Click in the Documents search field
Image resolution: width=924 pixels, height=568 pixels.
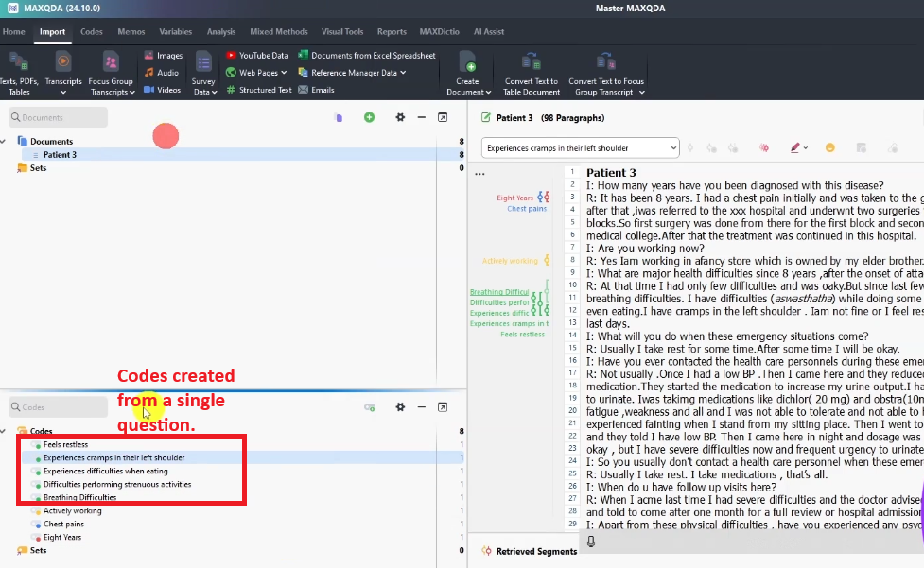pyautogui.click(x=59, y=117)
